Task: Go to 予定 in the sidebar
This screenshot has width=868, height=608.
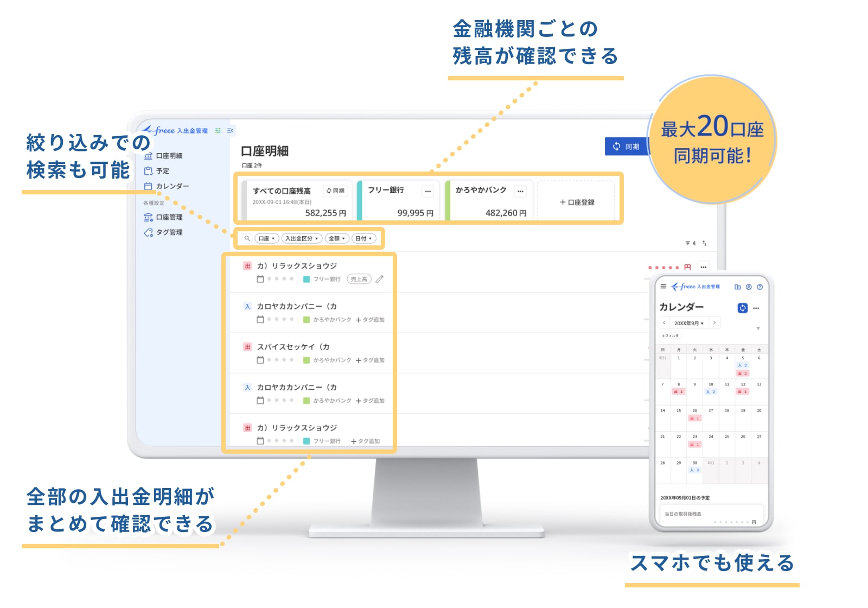Action: [162, 171]
